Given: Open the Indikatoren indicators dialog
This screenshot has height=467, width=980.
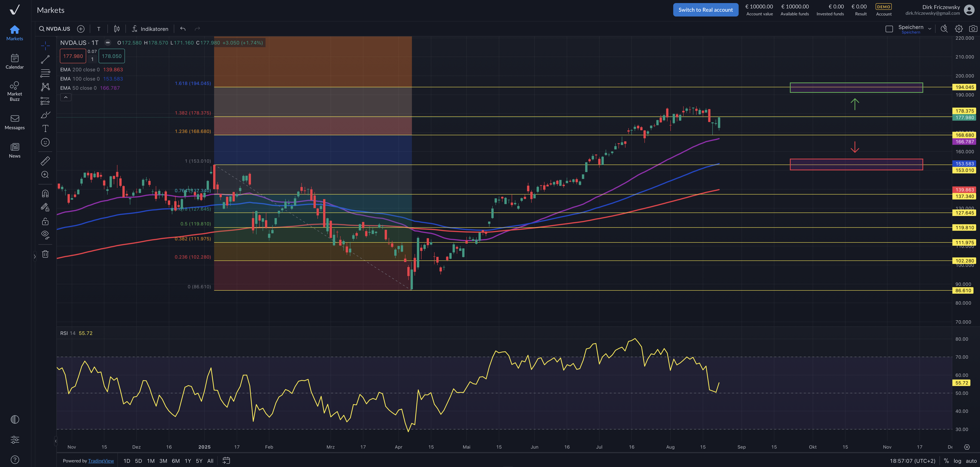Looking at the screenshot, I should click(150, 29).
